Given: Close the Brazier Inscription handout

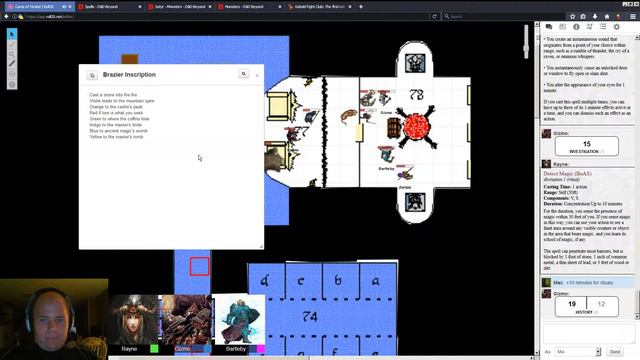Looking at the screenshot, I should click(x=257, y=76).
